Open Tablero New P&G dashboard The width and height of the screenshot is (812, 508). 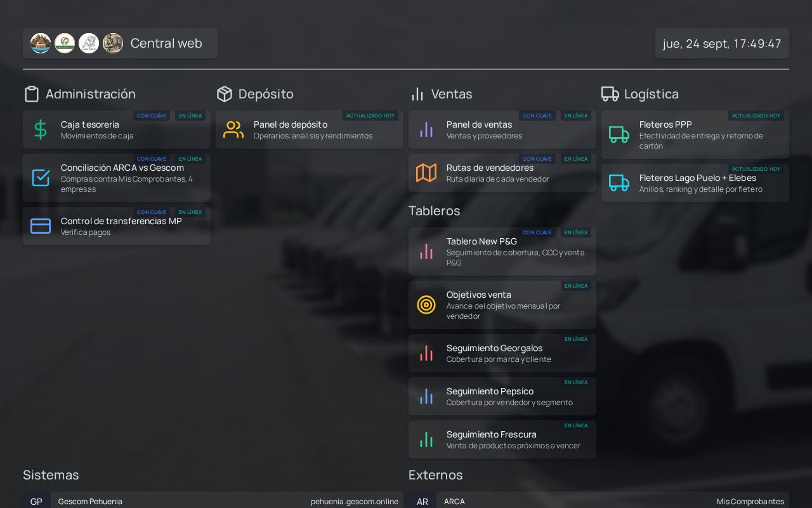pos(502,251)
